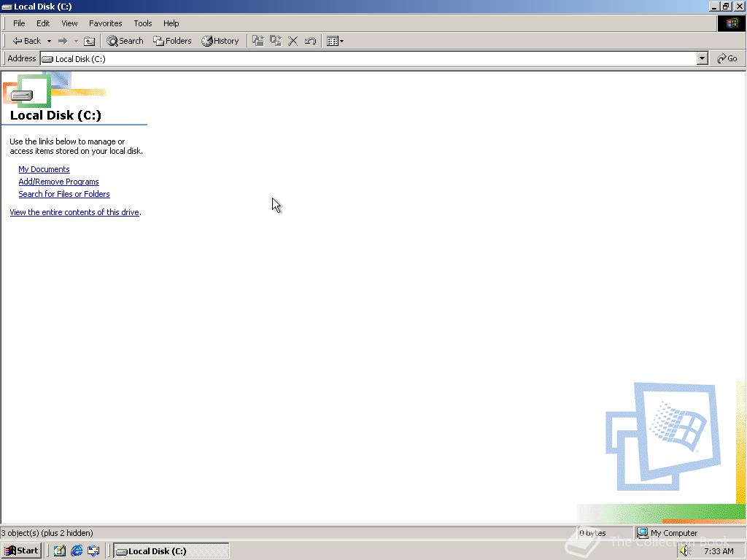The height and width of the screenshot is (560, 747).
Task: Go back with the Back button
Action: click(x=27, y=41)
